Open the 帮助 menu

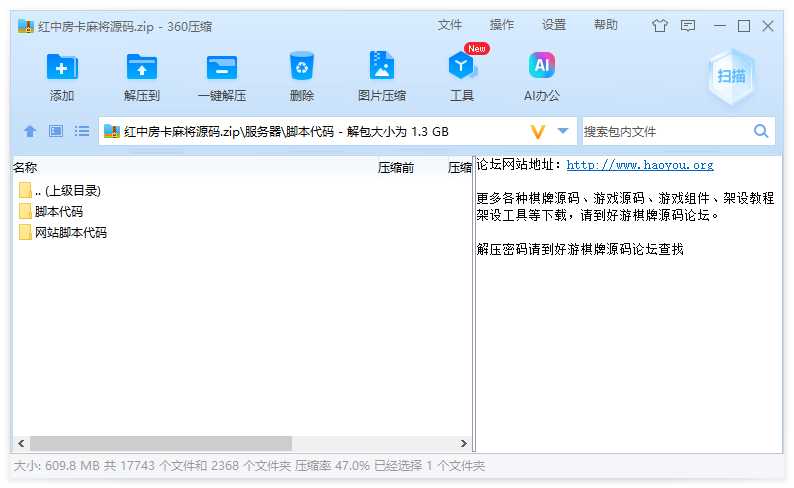tap(606, 25)
